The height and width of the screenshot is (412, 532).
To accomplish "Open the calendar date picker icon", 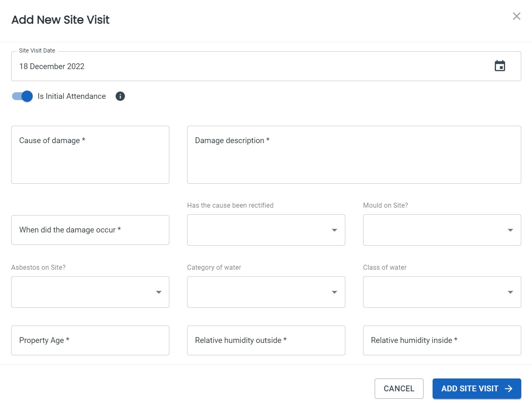I will (x=500, y=66).
